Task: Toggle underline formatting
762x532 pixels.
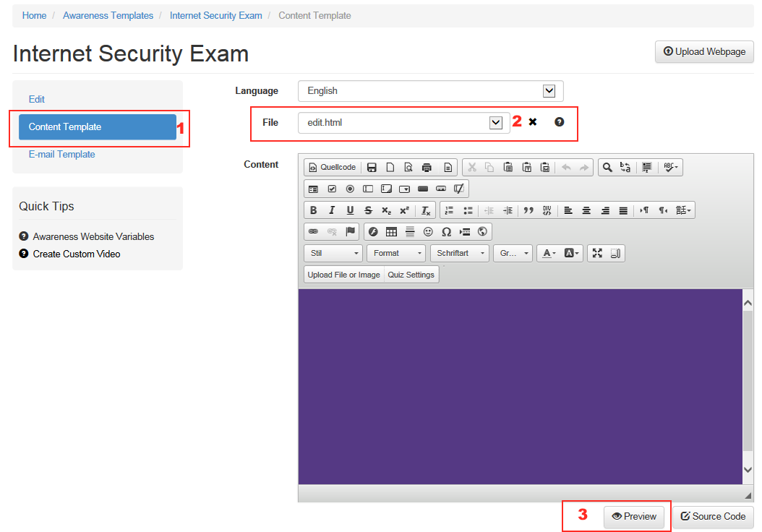Action: (x=350, y=210)
